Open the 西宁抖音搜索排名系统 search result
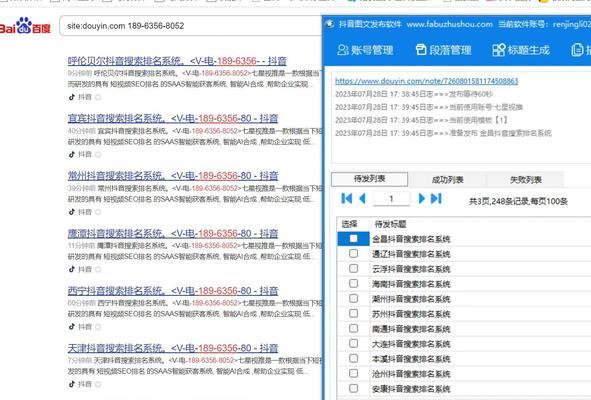This screenshot has width=591, height=400. [173, 291]
